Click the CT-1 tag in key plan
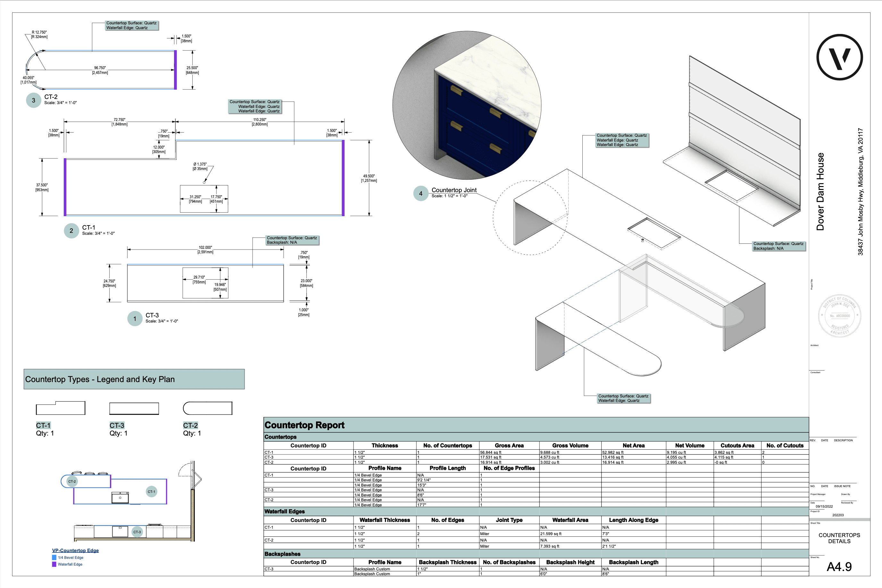This screenshot has width=882, height=588. click(151, 492)
